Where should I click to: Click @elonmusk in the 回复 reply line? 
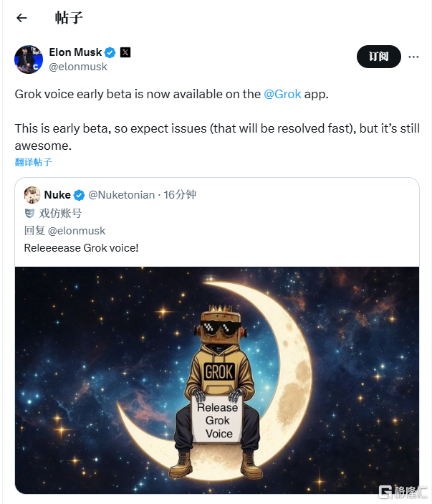pyautogui.click(x=77, y=231)
